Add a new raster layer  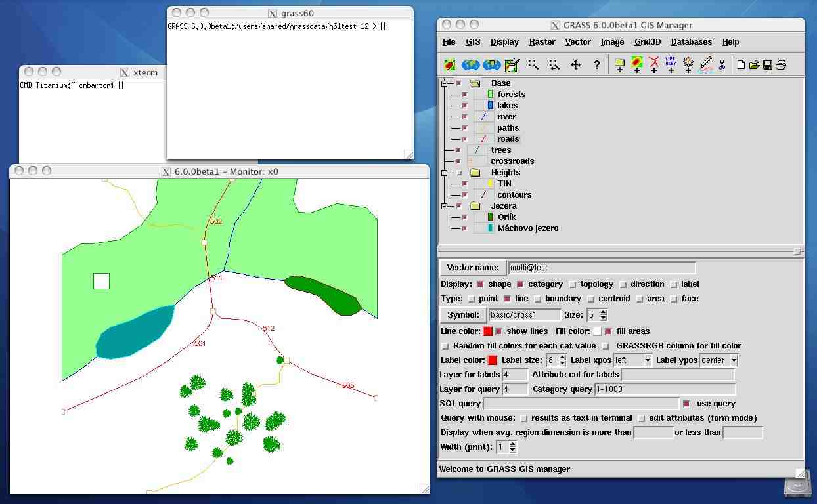636,64
